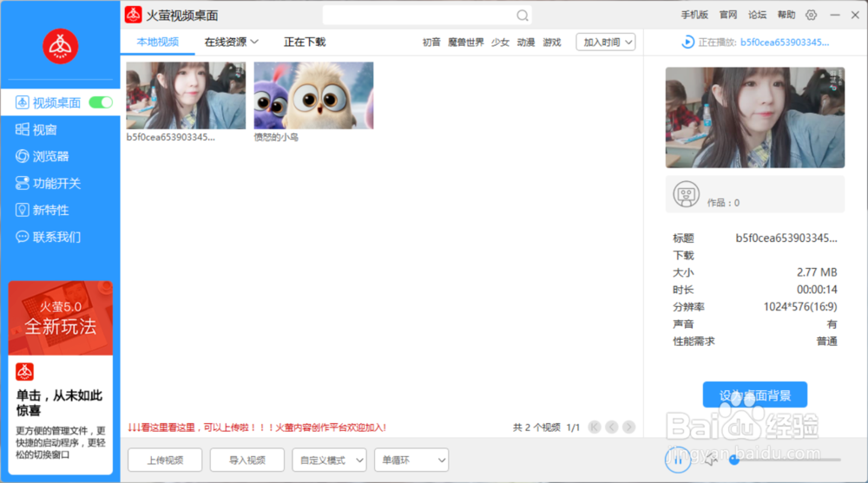Close the 火萤视频桌面 window
This screenshot has height=483, width=868.
click(x=855, y=15)
